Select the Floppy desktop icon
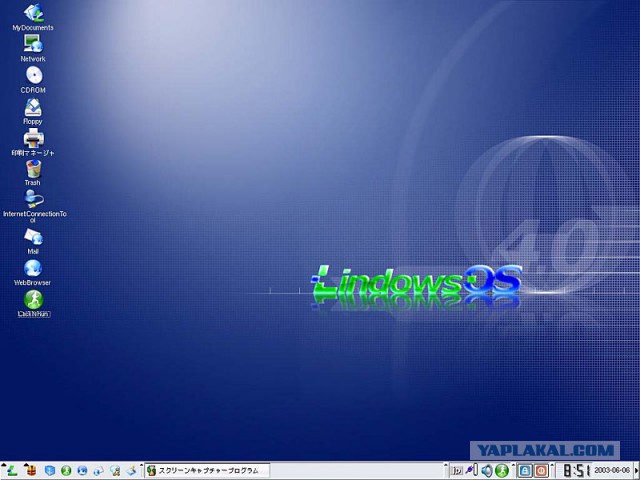This screenshot has width=640, height=480. [x=33, y=111]
